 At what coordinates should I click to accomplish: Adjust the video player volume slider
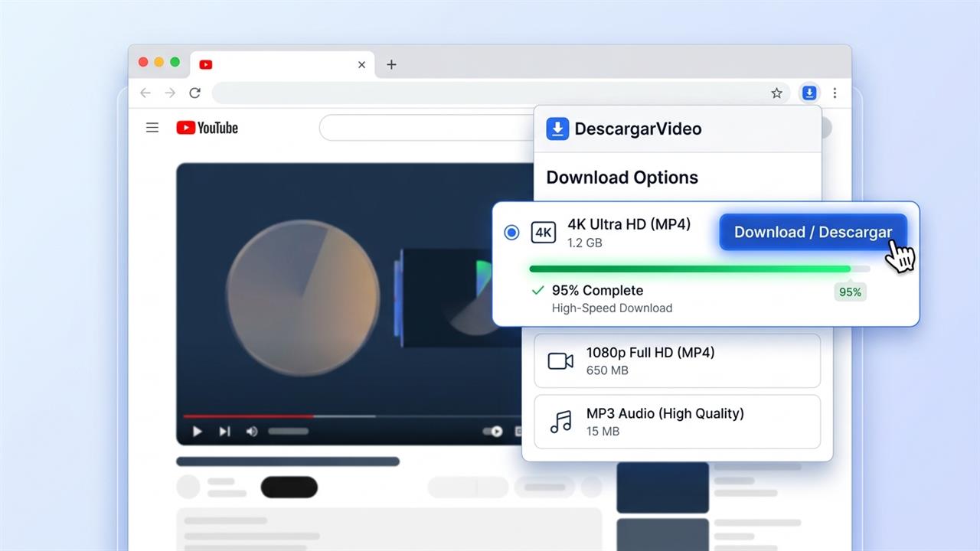288,432
